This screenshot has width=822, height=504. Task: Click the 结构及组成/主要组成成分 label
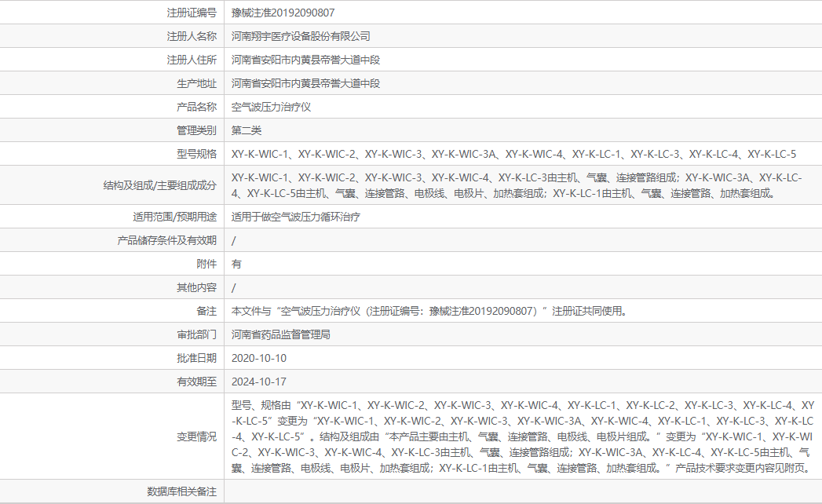click(x=160, y=185)
